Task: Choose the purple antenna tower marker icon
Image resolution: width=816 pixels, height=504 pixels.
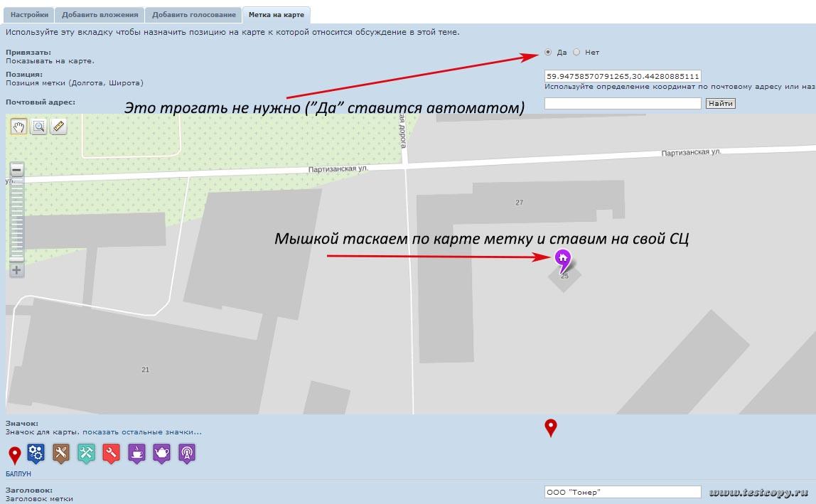Action: tap(186, 453)
